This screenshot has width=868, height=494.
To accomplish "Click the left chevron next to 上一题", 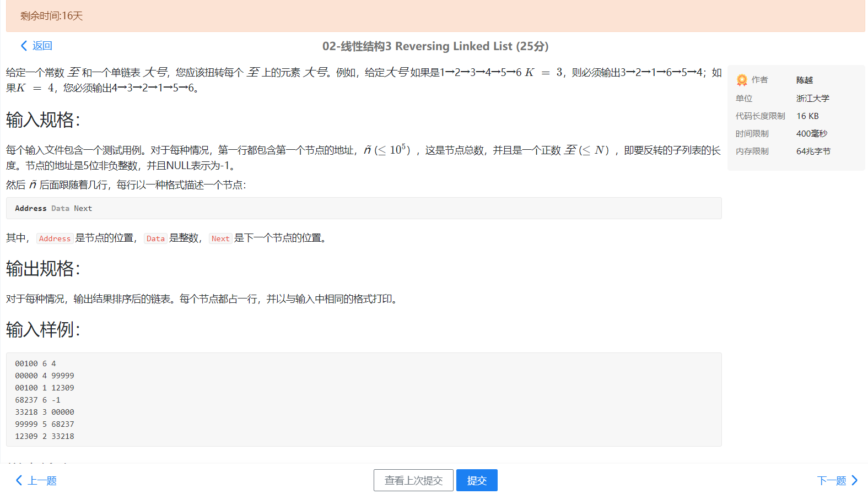I will (19, 481).
